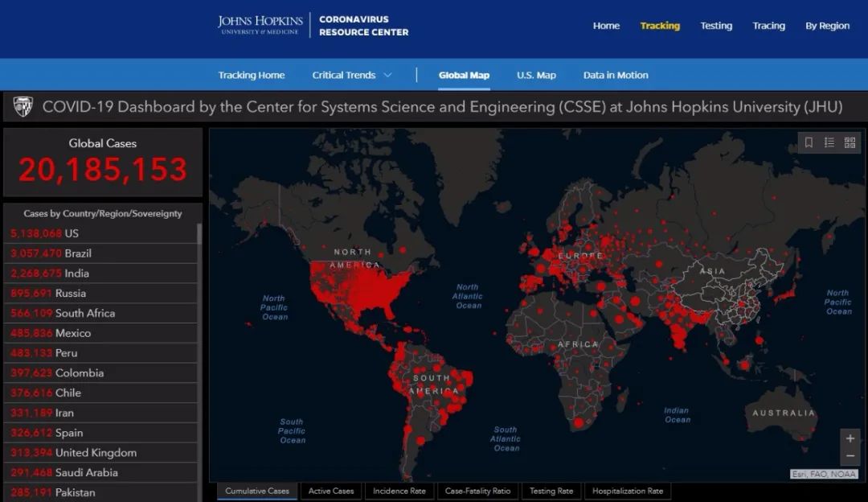Open the Tracking nav item
Image resolution: width=868 pixels, height=502 pixels.
(x=660, y=26)
